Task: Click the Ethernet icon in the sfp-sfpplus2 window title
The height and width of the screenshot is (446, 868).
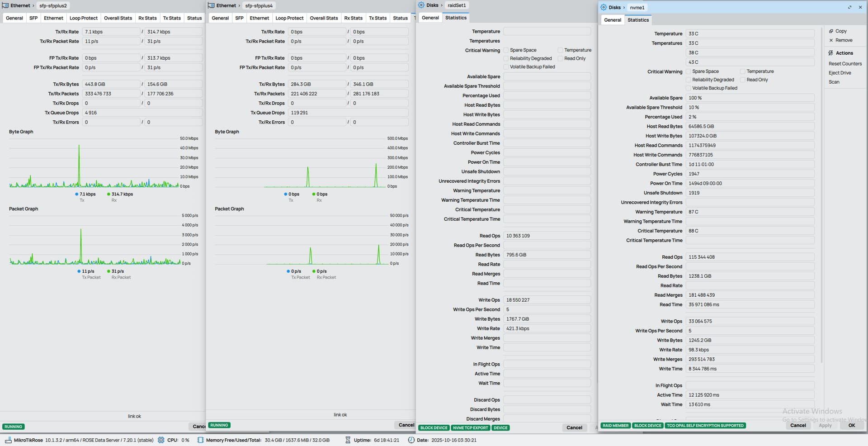Action: (x=5, y=5)
